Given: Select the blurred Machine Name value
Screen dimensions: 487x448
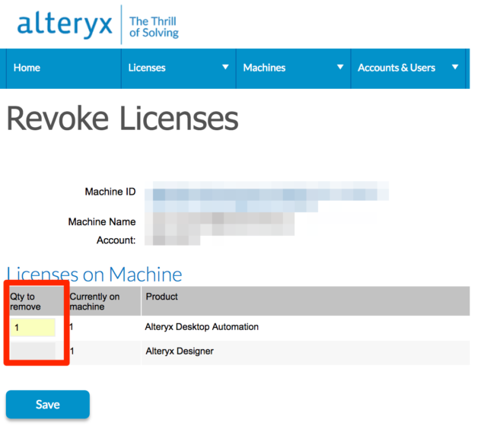Looking at the screenshot, I should tap(221, 223).
